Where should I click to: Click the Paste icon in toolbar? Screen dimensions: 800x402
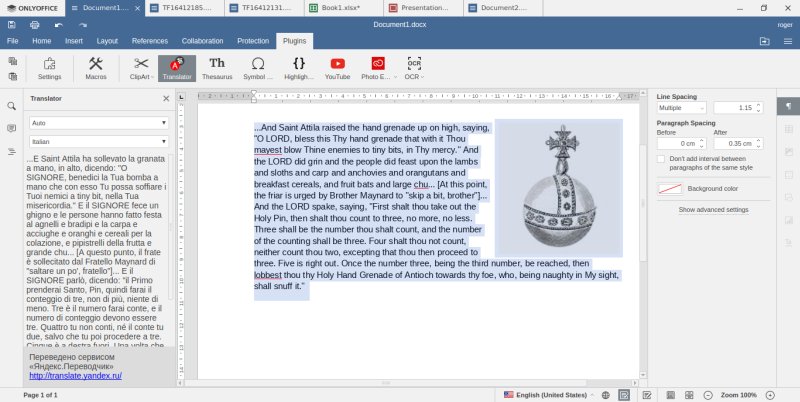(x=13, y=77)
